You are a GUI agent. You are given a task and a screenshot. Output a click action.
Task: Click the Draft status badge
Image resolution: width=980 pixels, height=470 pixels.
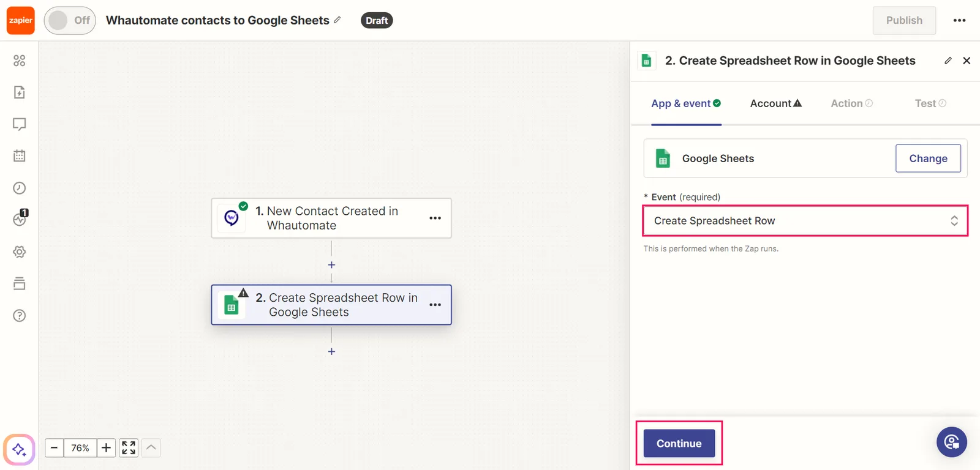[377, 20]
